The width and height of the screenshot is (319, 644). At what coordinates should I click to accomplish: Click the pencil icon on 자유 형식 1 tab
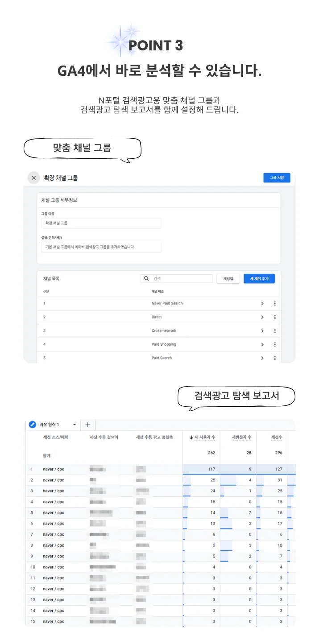tap(33, 425)
